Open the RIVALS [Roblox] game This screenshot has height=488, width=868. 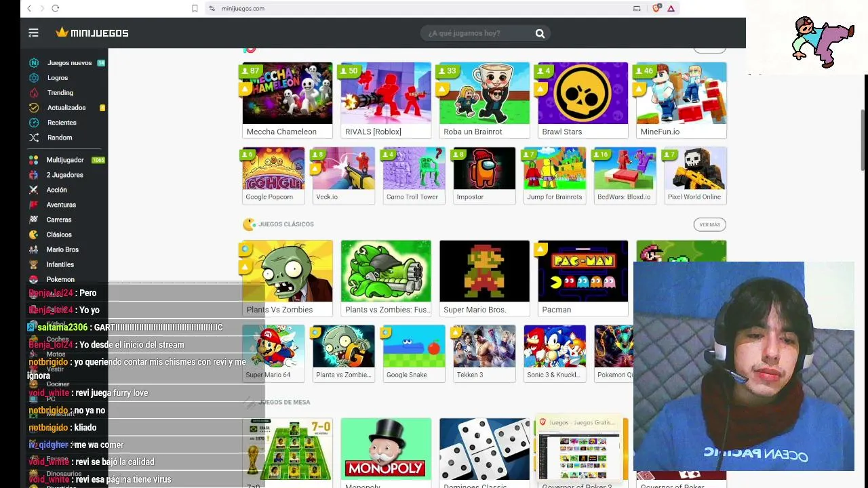[x=386, y=100]
